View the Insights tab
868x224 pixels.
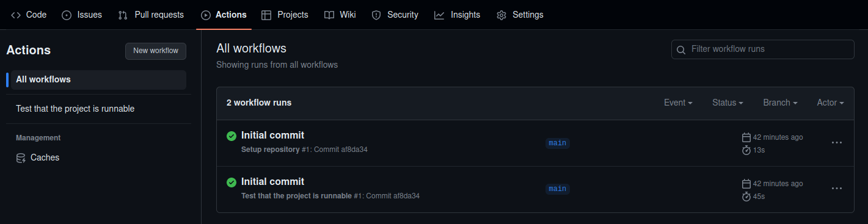coord(458,15)
